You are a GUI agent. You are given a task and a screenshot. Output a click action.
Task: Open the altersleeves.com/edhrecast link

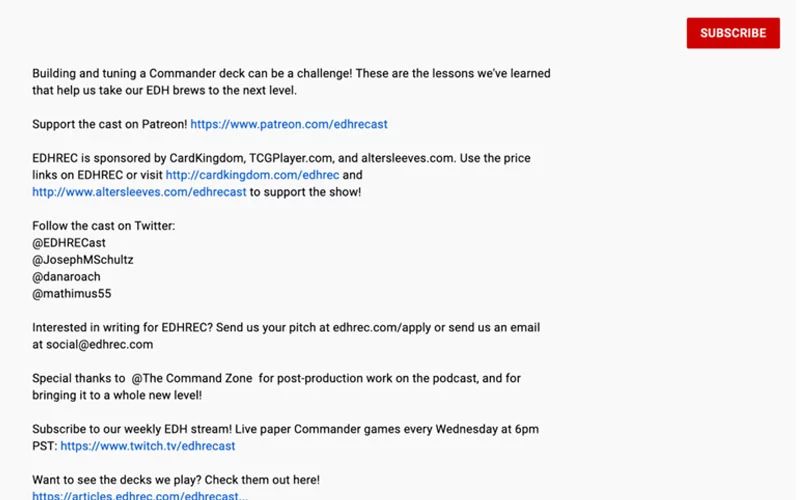[139, 192]
